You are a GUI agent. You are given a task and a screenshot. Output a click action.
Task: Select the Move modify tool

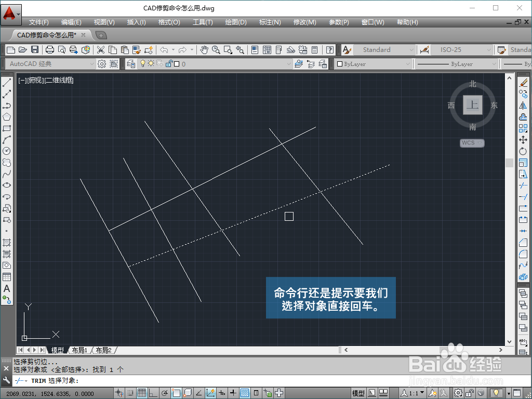(523, 139)
